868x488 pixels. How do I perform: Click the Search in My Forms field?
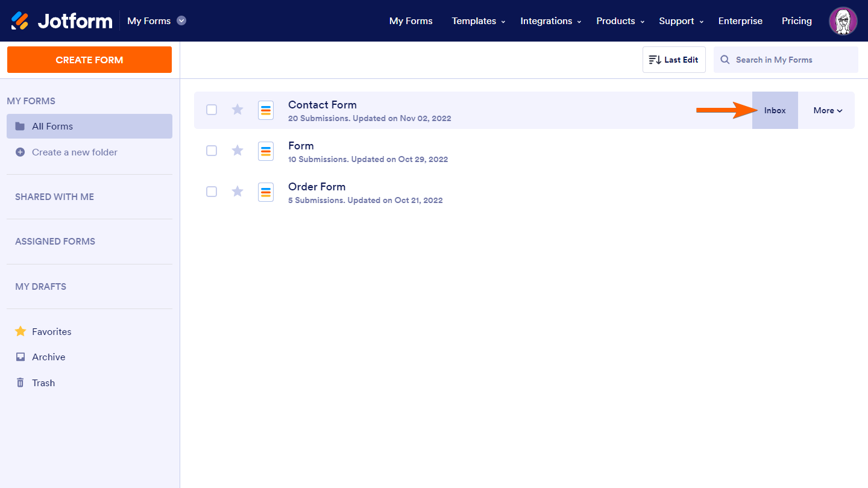tap(786, 60)
